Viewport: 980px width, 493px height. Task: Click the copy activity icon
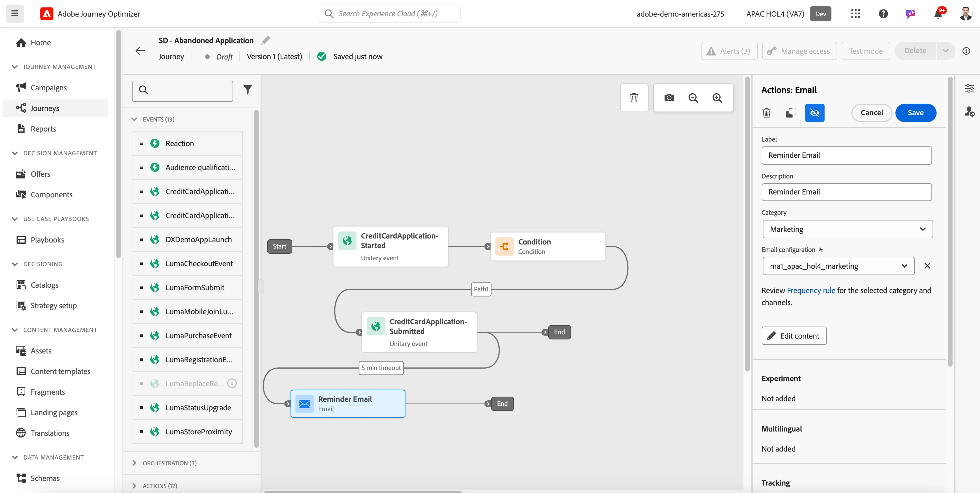(x=791, y=113)
